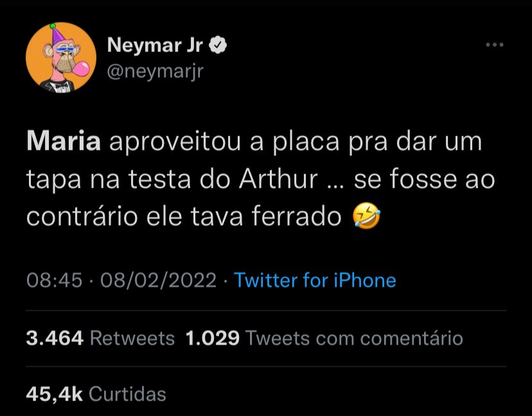Click the Neymar Jr display name
532x416 pixels.
click(155, 45)
